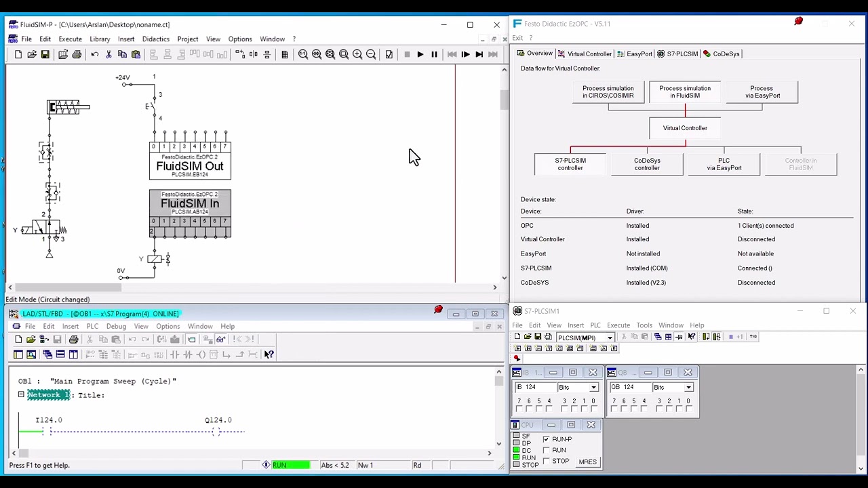Switch to S7-PLCSIM tab in EzOPC
Image resolution: width=868 pixels, height=488 pixels.
tap(677, 54)
